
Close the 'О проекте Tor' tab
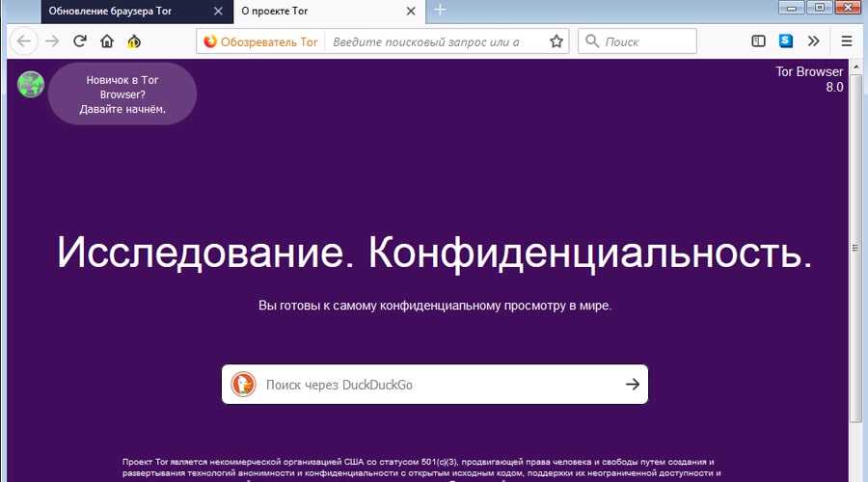coord(411,11)
